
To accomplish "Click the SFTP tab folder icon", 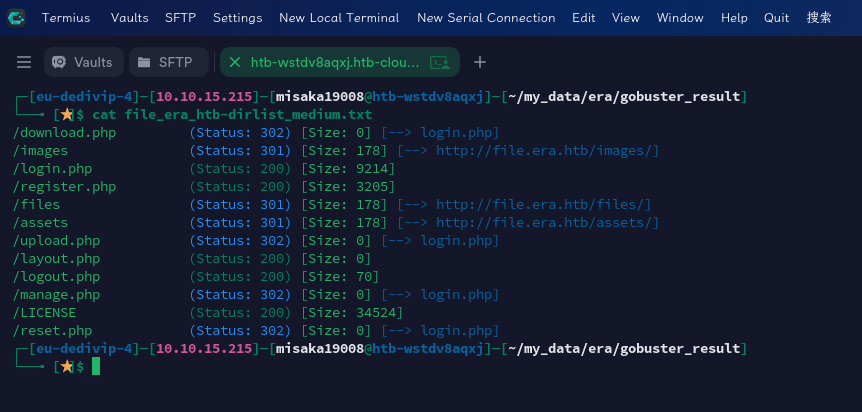I will click(144, 62).
